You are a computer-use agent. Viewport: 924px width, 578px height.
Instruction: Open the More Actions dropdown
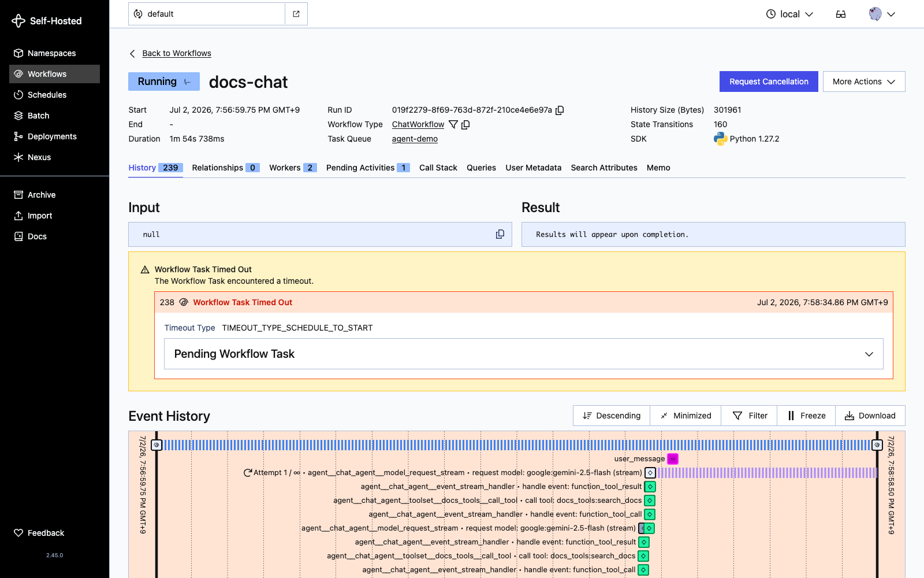click(x=864, y=81)
